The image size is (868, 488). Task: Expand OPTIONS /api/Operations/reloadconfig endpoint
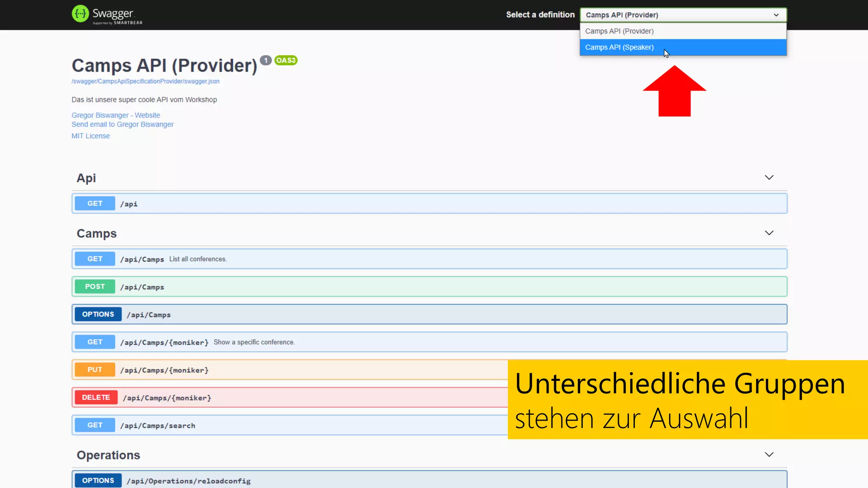(x=429, y=480)
